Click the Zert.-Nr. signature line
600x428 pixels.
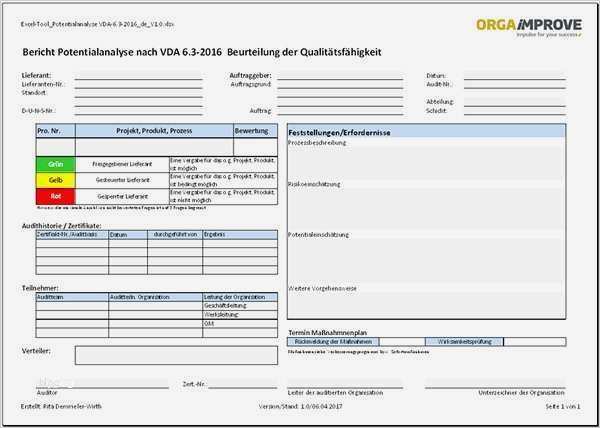click(243, 384)
